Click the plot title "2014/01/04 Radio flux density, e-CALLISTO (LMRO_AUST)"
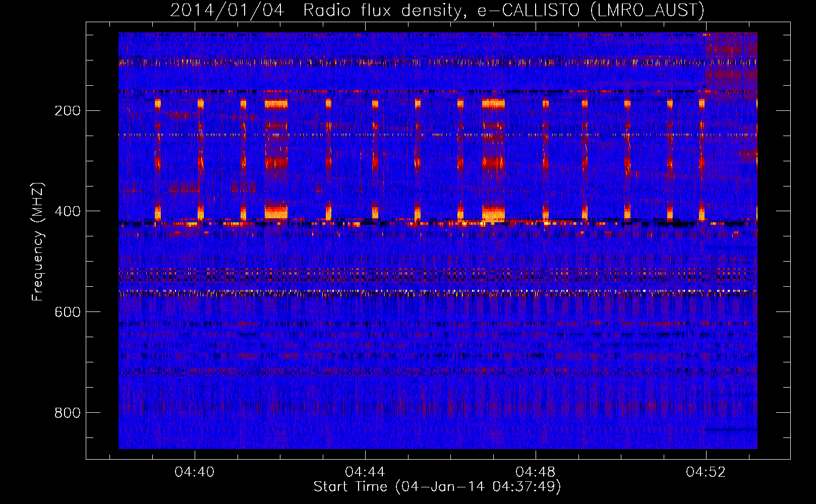Image resolution: width=816 pixels, height=504 pixels. click(437, 10)
